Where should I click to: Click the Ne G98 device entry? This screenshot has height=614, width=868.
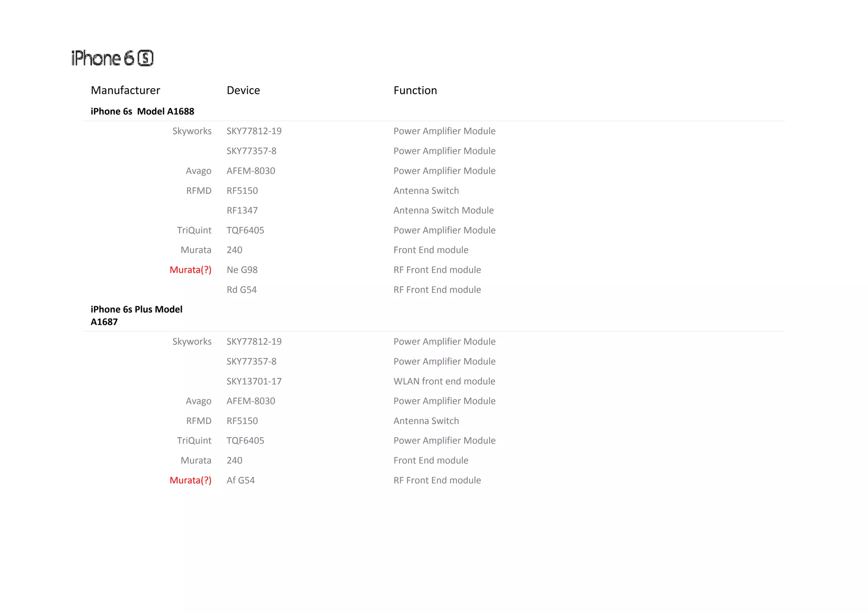pos(242,270)
